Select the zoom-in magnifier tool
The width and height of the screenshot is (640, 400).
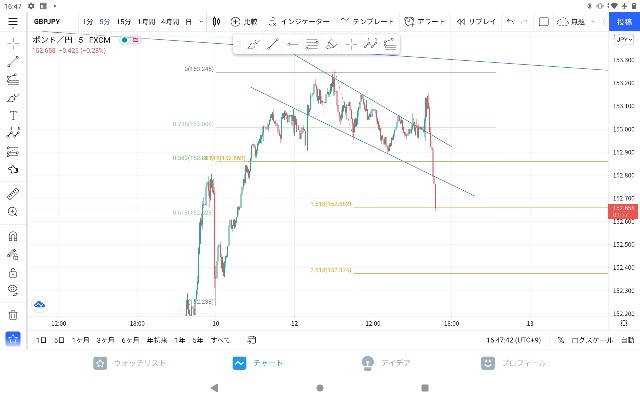[13, 212]
